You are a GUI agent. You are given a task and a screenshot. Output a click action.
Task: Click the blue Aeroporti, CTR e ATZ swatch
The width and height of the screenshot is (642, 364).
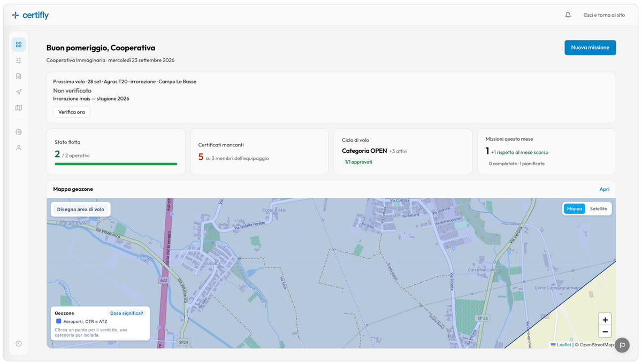59,321
